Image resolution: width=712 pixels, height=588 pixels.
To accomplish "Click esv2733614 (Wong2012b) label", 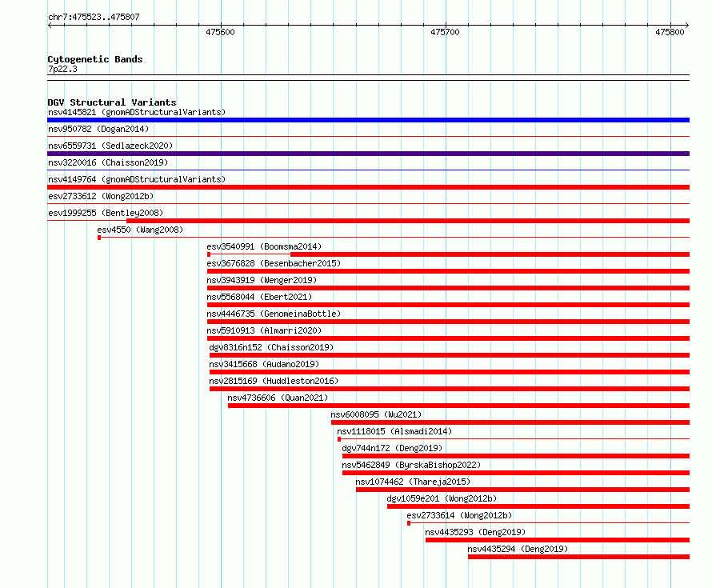I will tap(459, 515).
